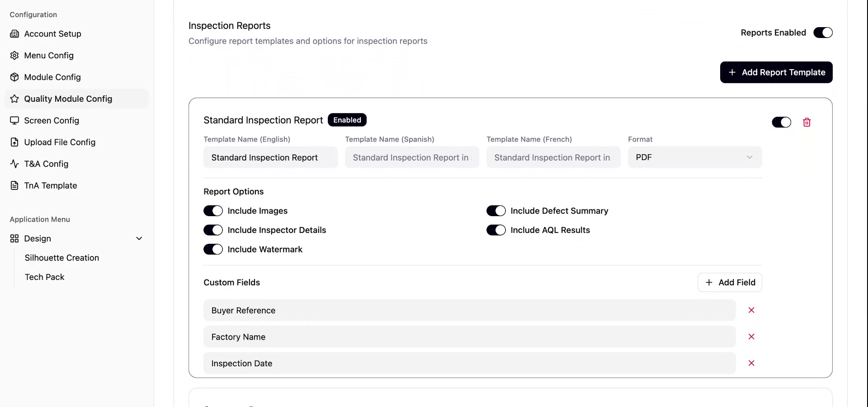Click the Screen Config monitor icon
This screenshot has height=407, width=868.
(14, 121)
